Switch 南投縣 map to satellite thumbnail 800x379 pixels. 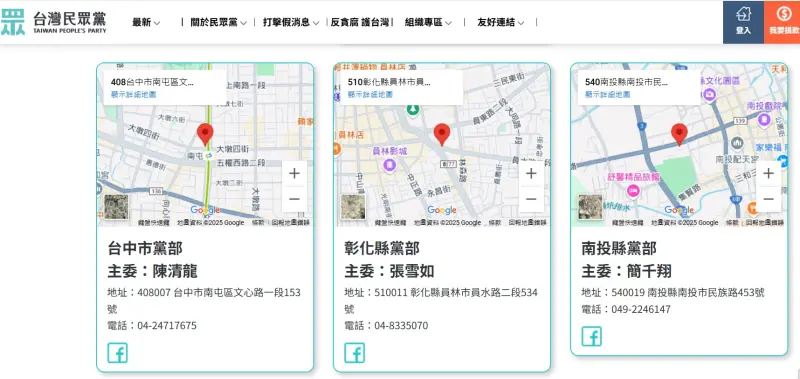click(590, 207)
